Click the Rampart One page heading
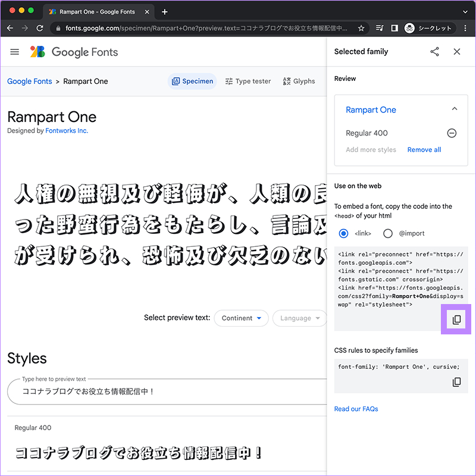Viewport: 476px width, 476px height. point(52,117)
